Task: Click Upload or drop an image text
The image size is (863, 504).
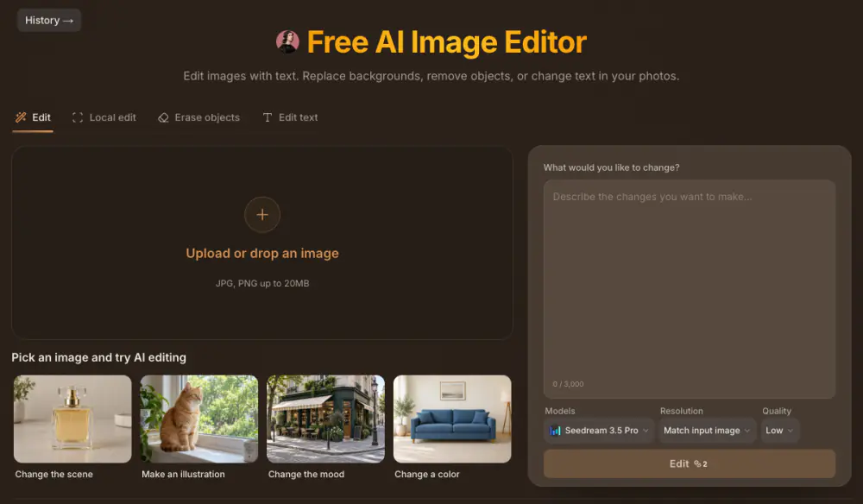Action: click(x=262, y=254)
